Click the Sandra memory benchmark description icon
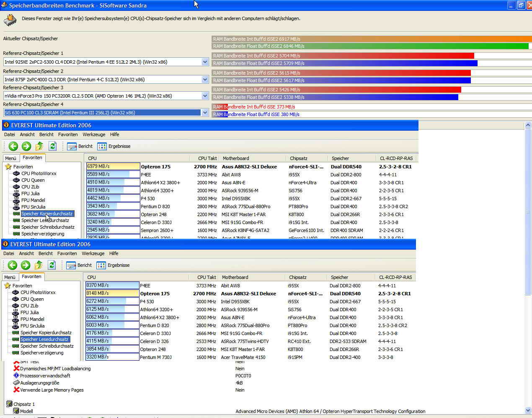Screen dimensions: 532x418 [10, 20]
